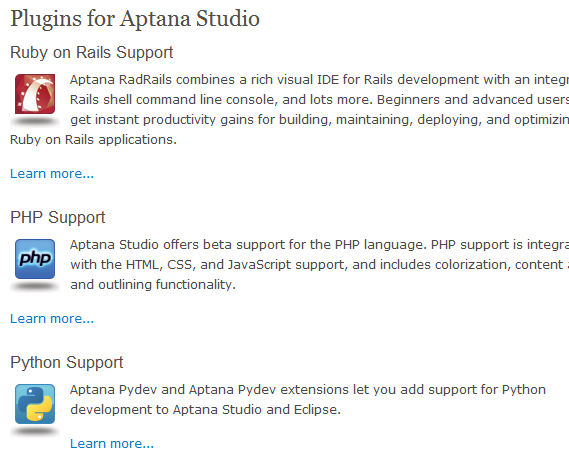
Task: Select the Plugins for Aptana Studio heading
Action: [x=135, y=19]
